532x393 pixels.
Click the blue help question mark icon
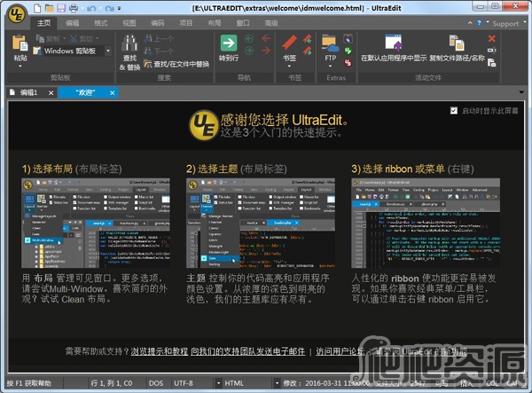tap(479, 23)
